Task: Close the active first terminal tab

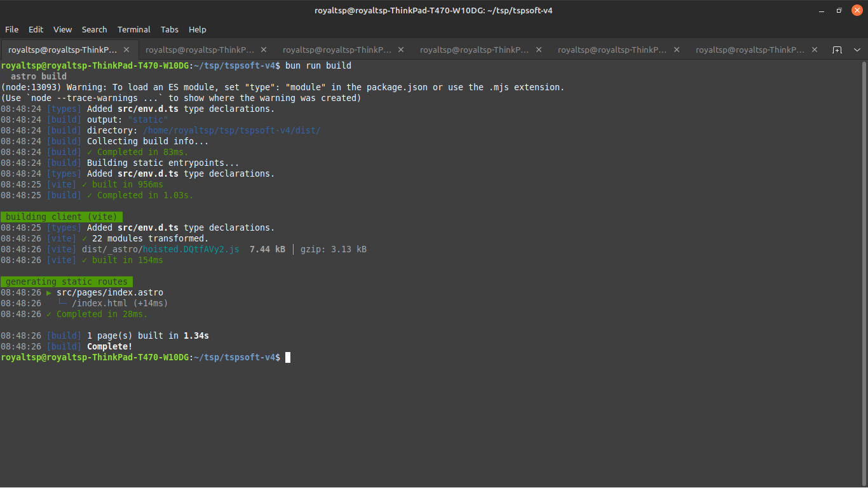Action: coord(126,50)
